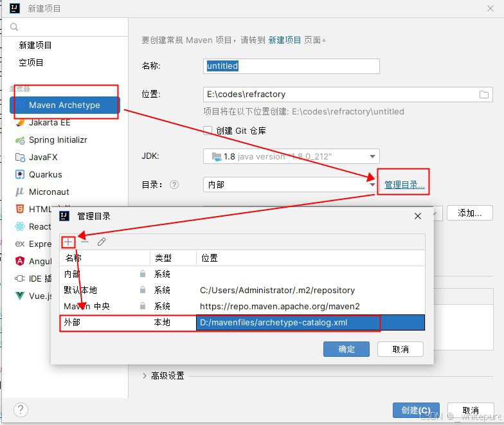Image resolution: width=504 pixels, height=425 pixels.
Task: Close the 管理目录 dialog
Action: pos(418,216)
